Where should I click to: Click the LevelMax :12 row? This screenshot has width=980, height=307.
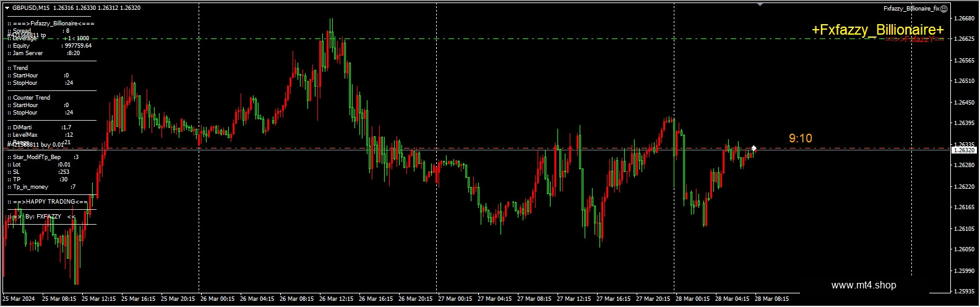pyautogui.click(x=40, y=135)
